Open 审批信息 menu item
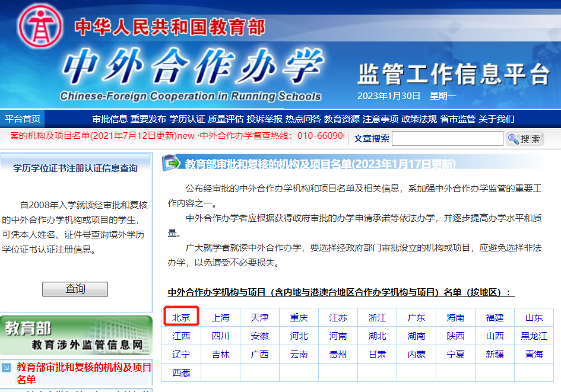 [x=110, y=119]
